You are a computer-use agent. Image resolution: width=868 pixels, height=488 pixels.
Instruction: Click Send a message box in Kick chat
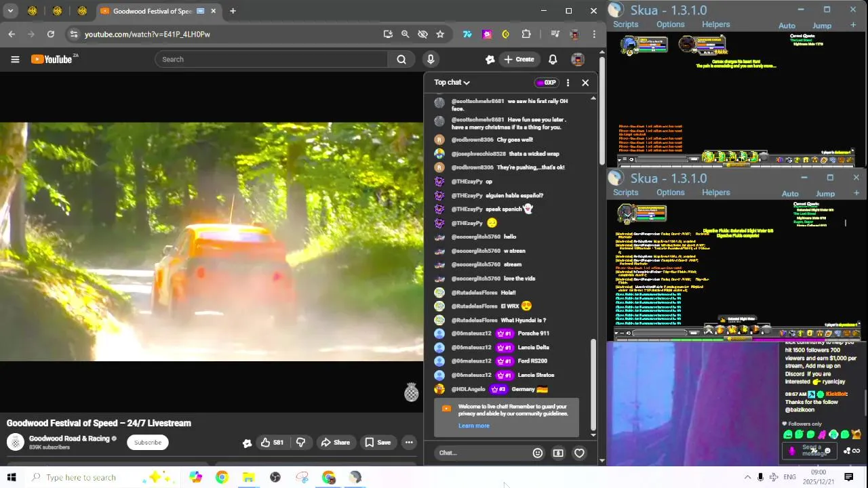pyautogui.click(x=810, y=450)
